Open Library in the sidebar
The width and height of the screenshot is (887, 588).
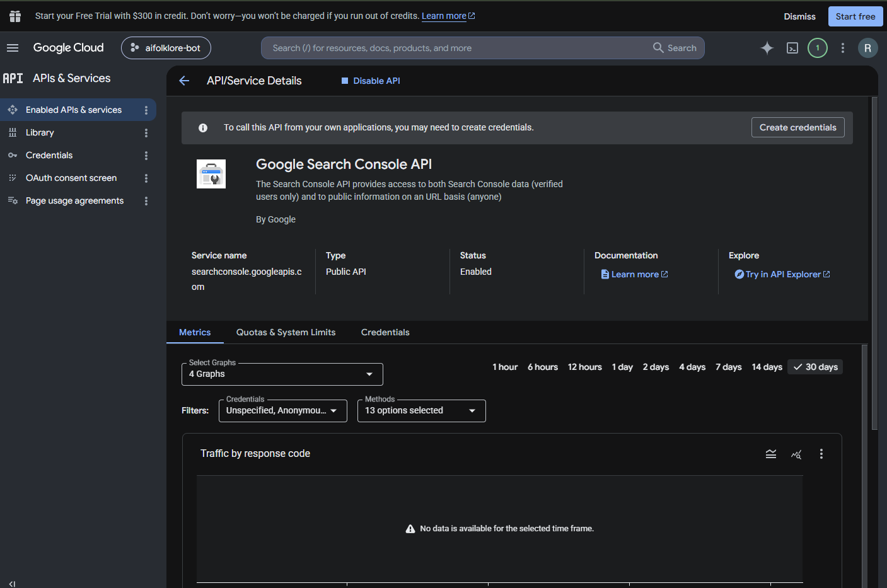pyautogui.click(x=40, y=132)
